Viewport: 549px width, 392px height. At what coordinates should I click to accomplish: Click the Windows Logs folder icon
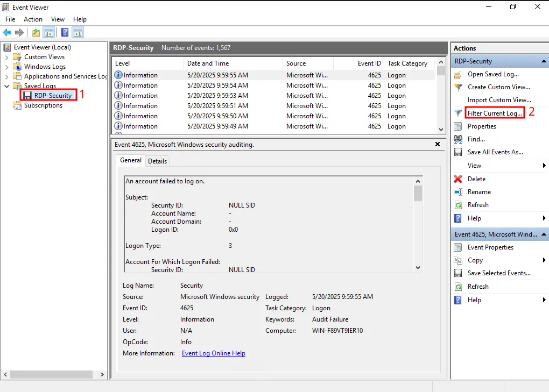(17, 67)
